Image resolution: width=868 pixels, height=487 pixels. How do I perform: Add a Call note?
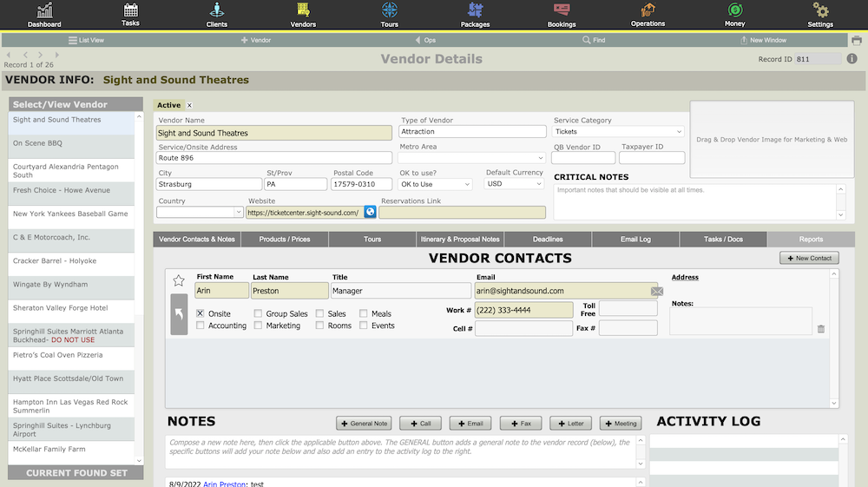coord(420,424)
